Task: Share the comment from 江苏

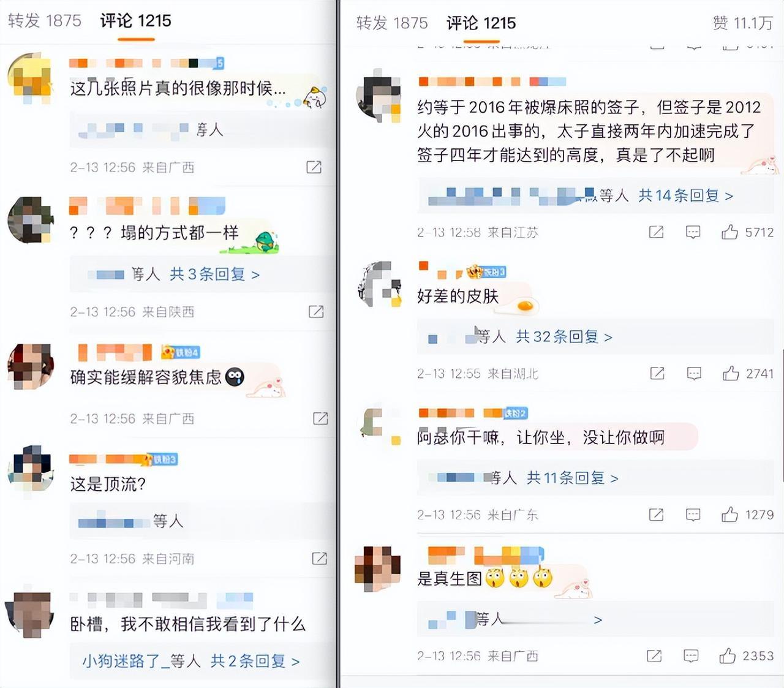Action: click(656, 232)
